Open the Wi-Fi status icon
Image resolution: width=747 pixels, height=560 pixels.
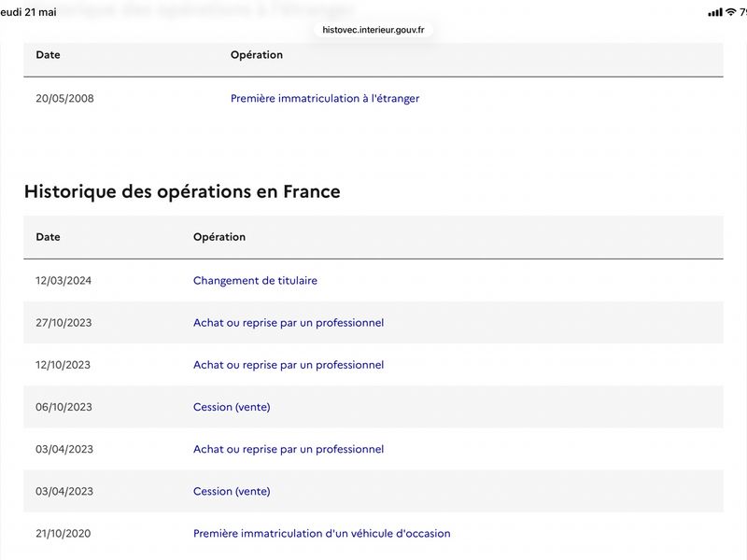click(730, 12)
